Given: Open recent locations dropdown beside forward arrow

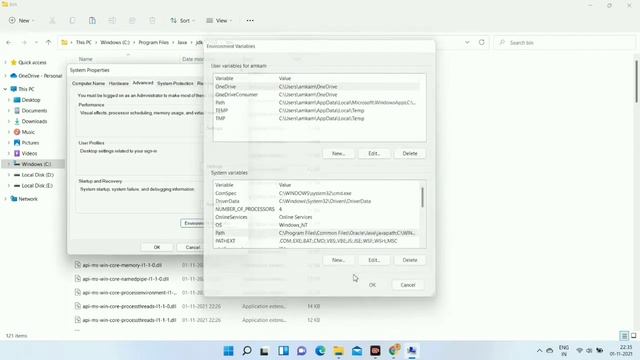Looking at the screenshot, I should click(x=36, y=42).
